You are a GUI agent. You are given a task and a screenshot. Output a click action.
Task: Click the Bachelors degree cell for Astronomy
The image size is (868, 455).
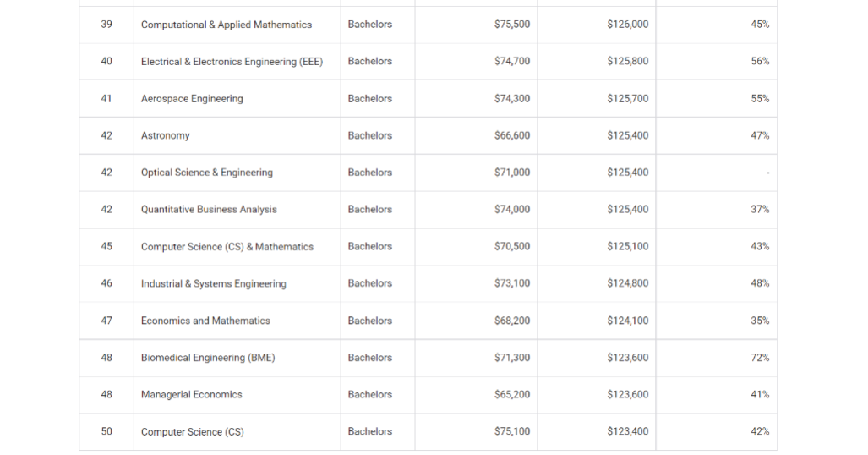coord(370,135)
